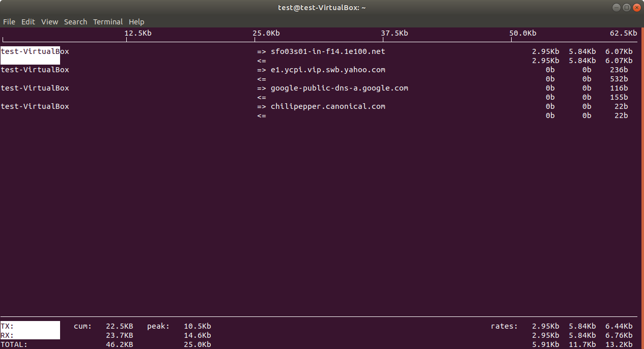Click the TX: label
Image resolution: width=644 pixels, height=349 pixels.
click(7, 326)
